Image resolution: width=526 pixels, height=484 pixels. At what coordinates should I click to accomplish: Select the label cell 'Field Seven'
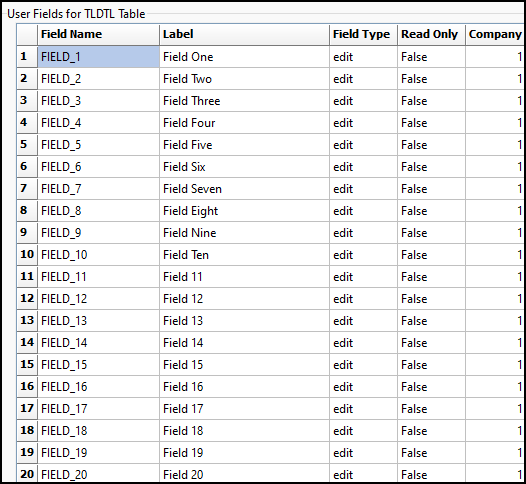pyautogui.click(x=245, y=189)
